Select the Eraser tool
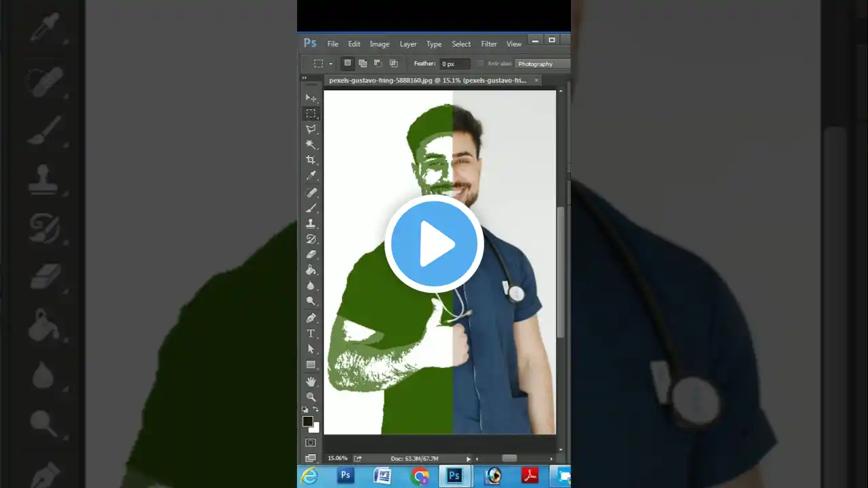The image size is (868, 488). pos(311,255)
